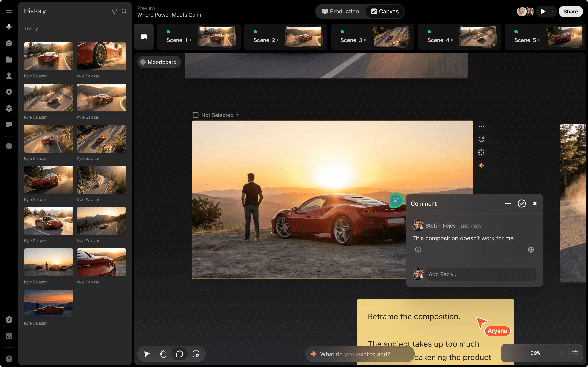The height and width of the screenshot is (367, 588).
Task: Click the zoom in plus button
Action: pos(562,353)
